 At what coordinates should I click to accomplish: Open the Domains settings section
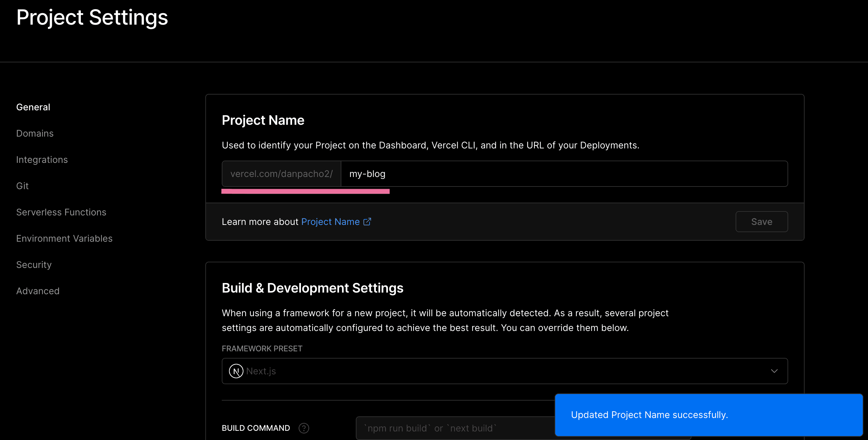coord(35,133)
